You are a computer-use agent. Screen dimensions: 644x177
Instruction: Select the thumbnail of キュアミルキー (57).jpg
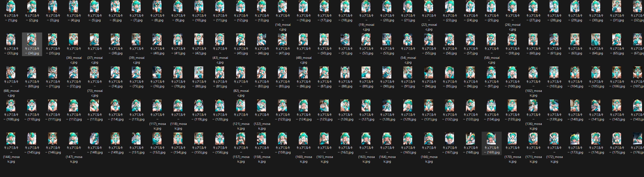[x=471, y=40]
